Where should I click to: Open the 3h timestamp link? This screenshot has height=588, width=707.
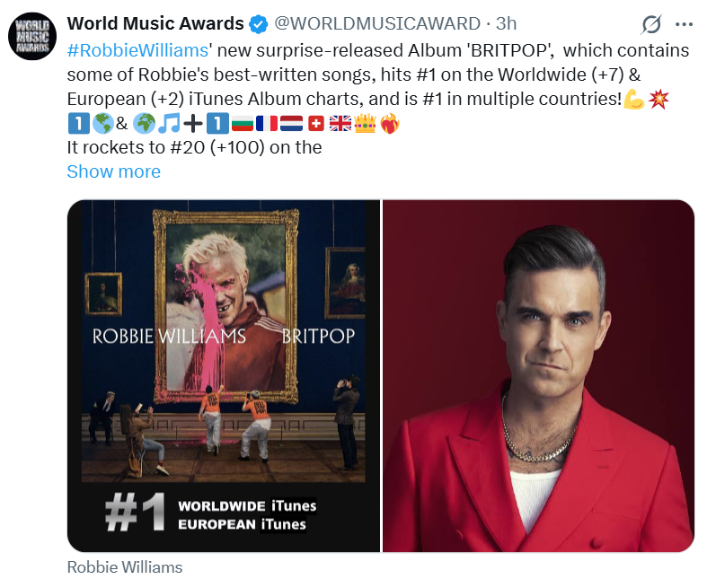click(507, 23)
